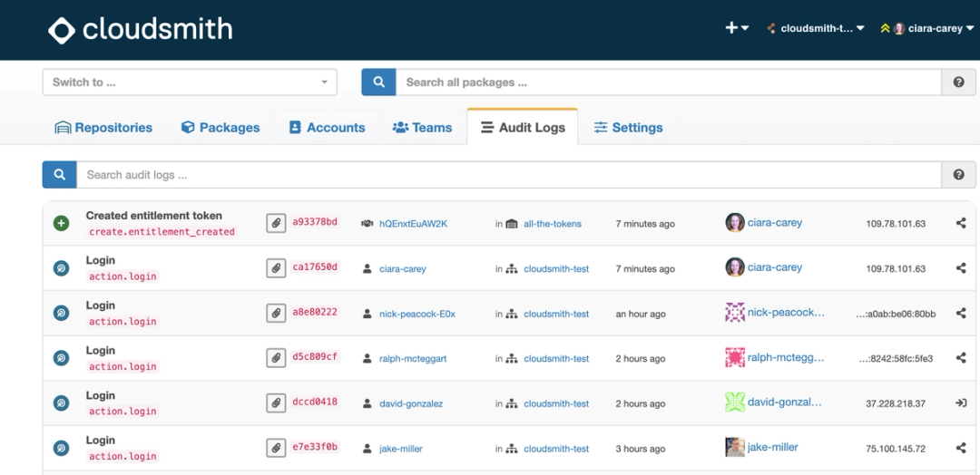The image size is (980, 475).
Task: Open event ID ca17650d
Action: (315, 267)
